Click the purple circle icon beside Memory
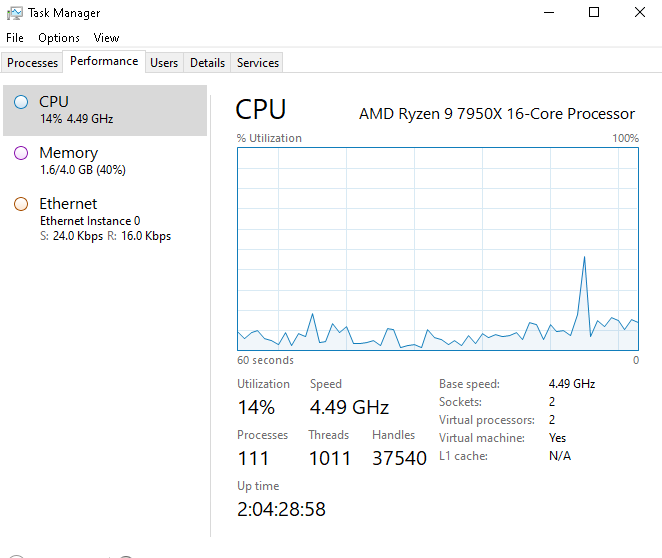 click(21, 153)
